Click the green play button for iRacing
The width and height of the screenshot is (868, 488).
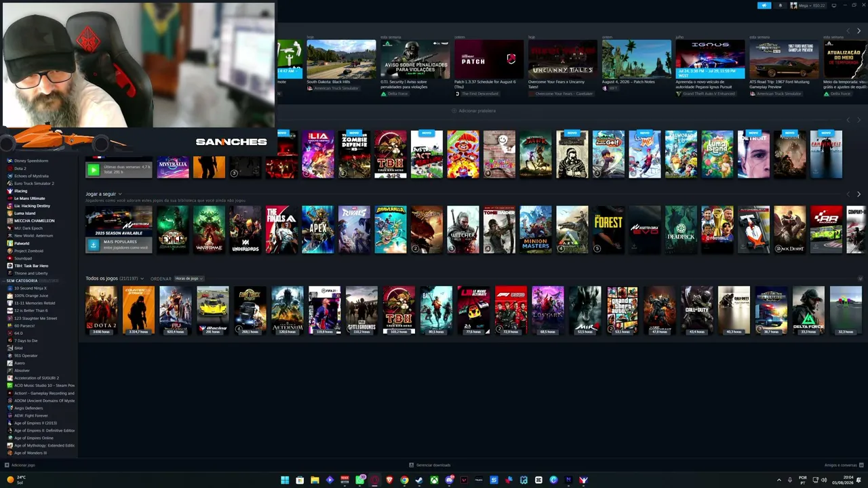94,169
